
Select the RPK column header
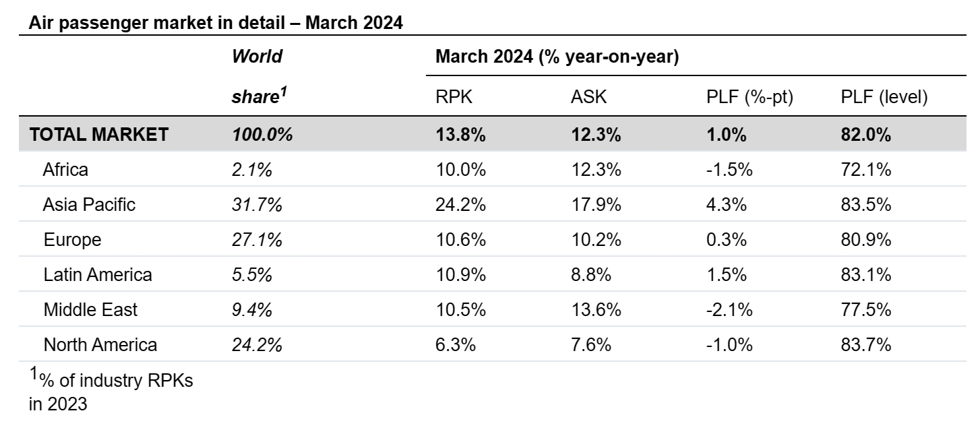tap(454, 97)
